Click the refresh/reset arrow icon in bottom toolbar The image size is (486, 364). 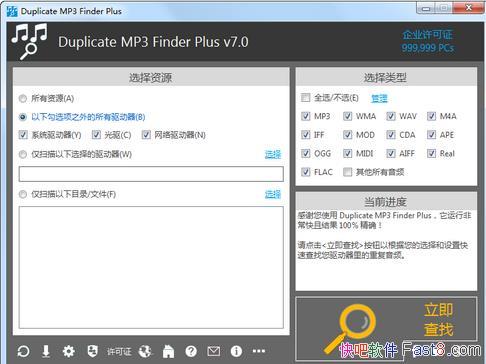(x=23, y=351)
